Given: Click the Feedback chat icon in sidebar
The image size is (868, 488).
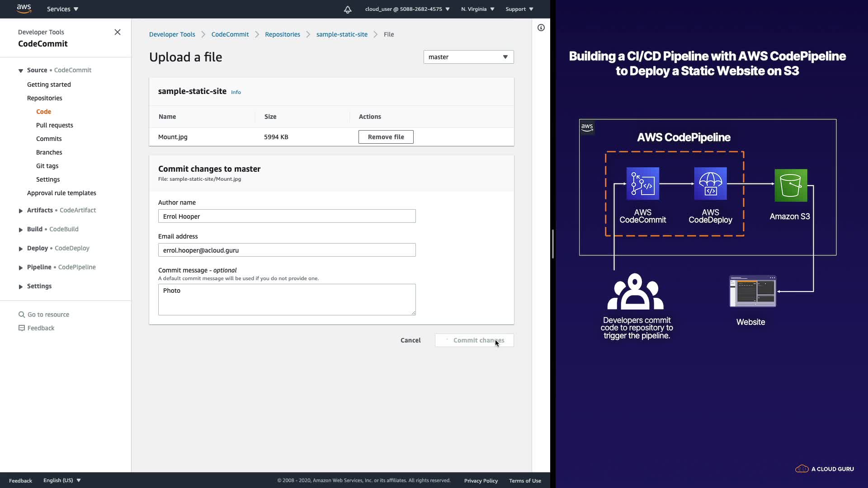Looking at the screenshot, I should tap(21, 328).
